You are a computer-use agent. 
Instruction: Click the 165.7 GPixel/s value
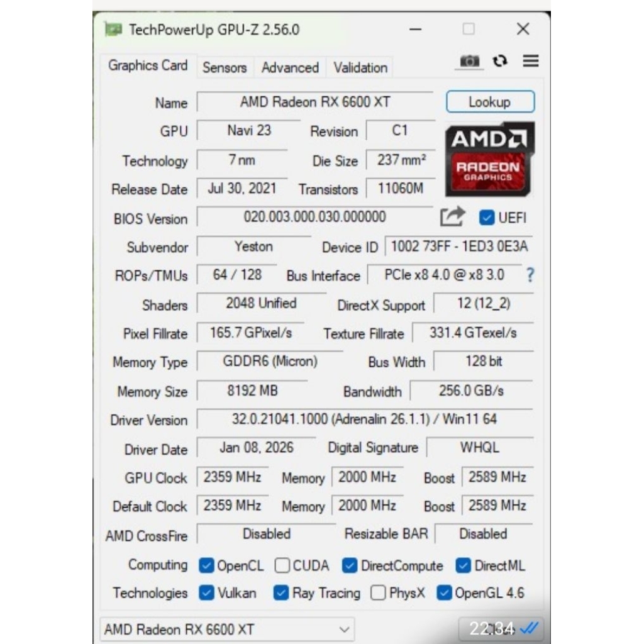pyautogui.click(x=250, y=332)
